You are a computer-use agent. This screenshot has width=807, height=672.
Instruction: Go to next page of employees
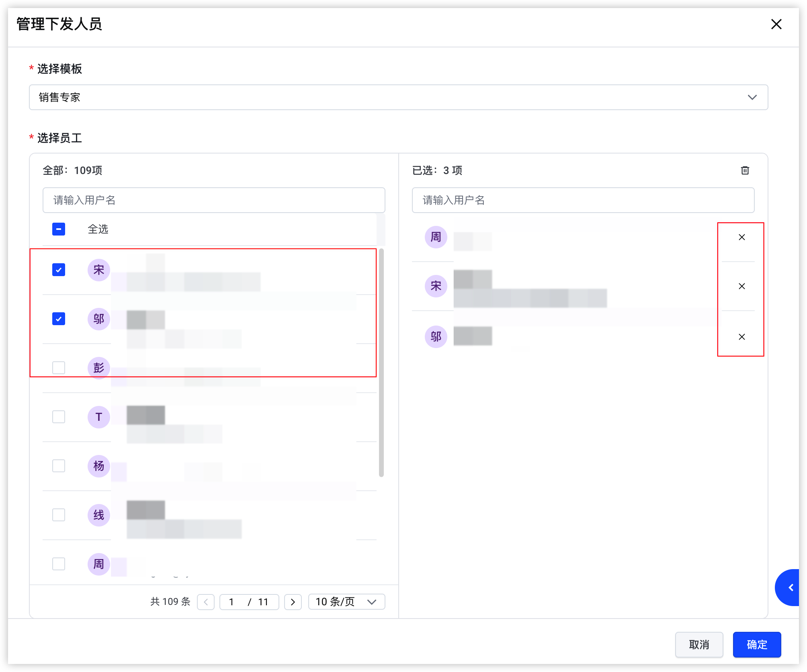tap(293, 602)
